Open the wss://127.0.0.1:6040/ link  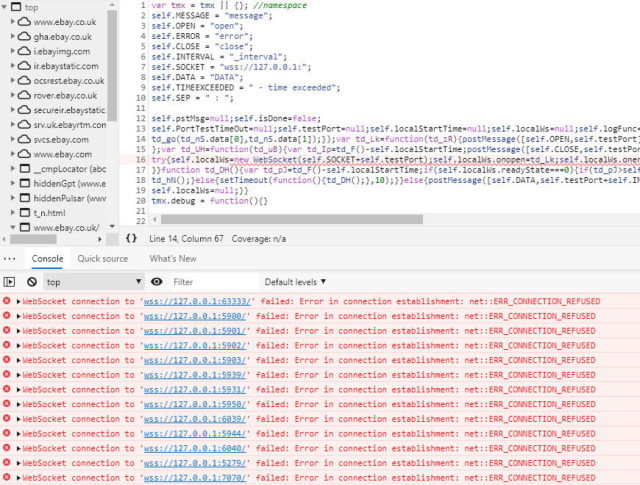tap(195, 448)
